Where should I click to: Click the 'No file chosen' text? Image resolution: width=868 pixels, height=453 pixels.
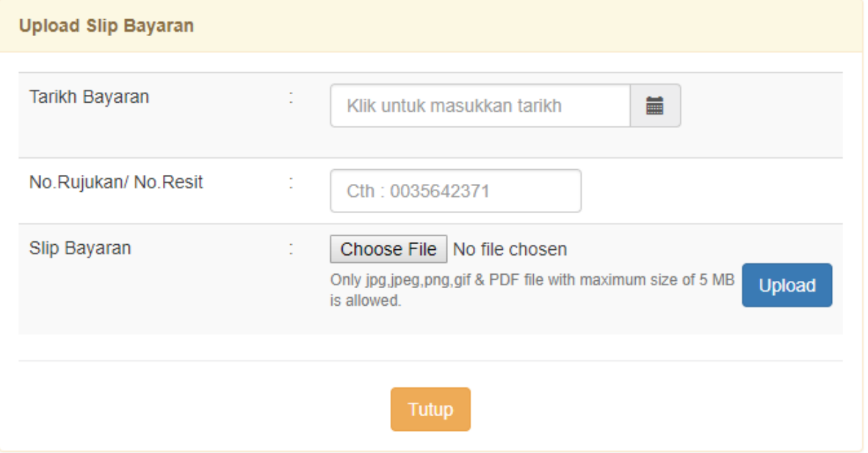click(x=510, y=249)
